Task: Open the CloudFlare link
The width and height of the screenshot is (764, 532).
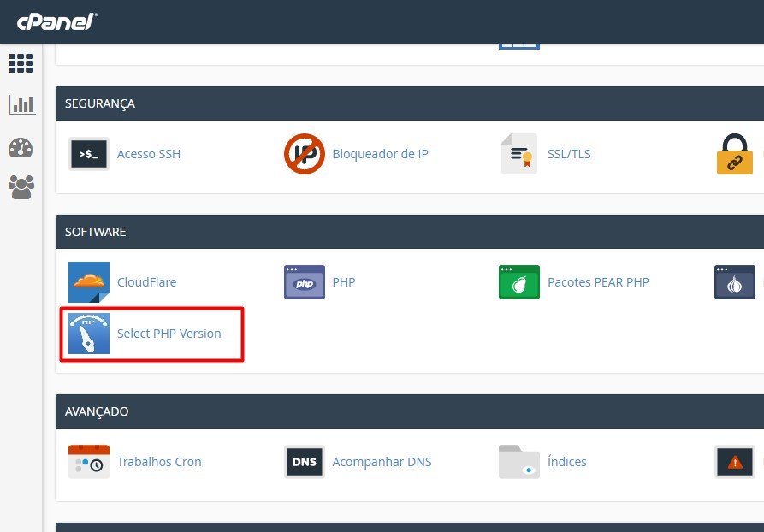Action: coord(146,282)
